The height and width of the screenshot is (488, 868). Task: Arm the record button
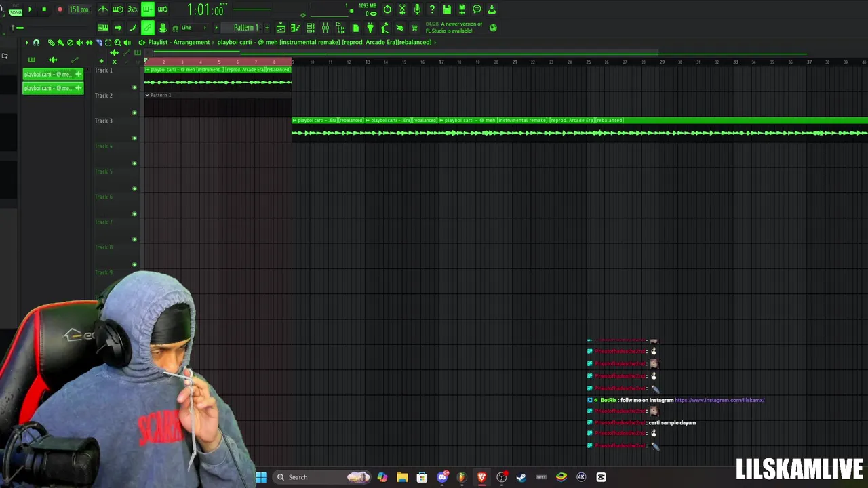[60, 9]
